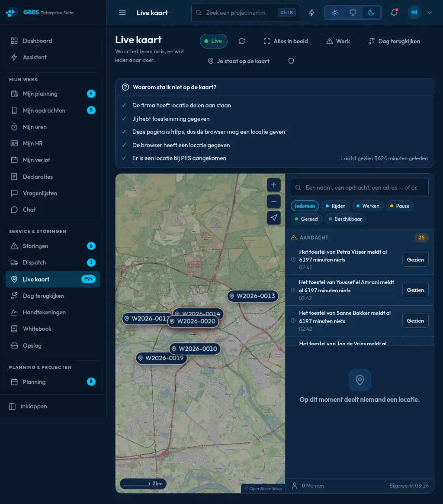Click the Whitebook icon
Screen dimensions: 443x504
tap(14, 329)
